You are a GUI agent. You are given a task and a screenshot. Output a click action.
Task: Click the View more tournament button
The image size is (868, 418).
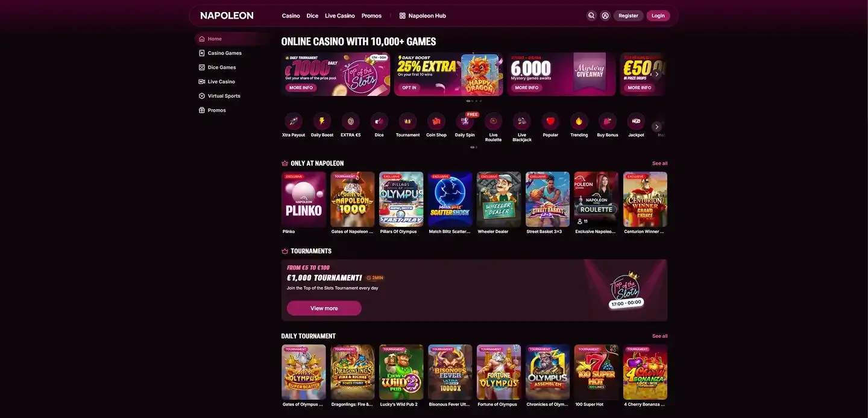click(324, 308)
